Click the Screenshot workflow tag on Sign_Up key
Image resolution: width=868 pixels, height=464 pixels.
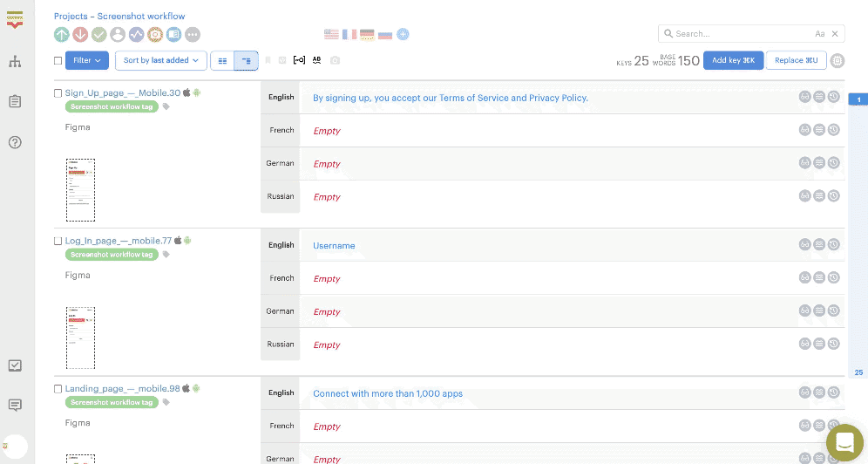(112, 107)
